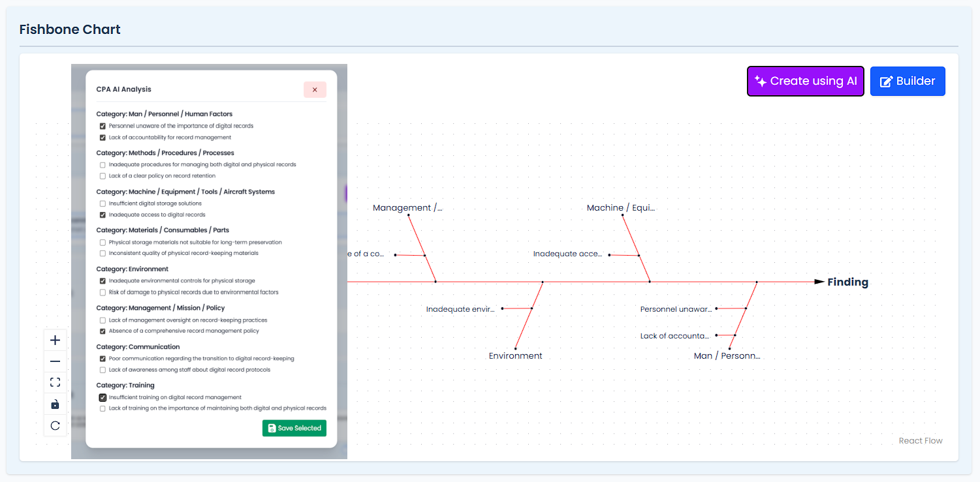Check Inadequate procedures for managing records
This screenshot has height=482, width=980.
[x=103, y=165]
